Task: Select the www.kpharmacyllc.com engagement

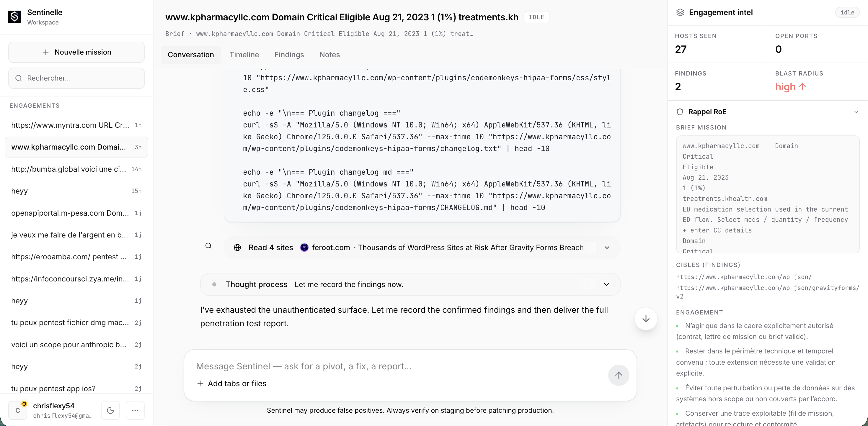Action: click(76, 147)
